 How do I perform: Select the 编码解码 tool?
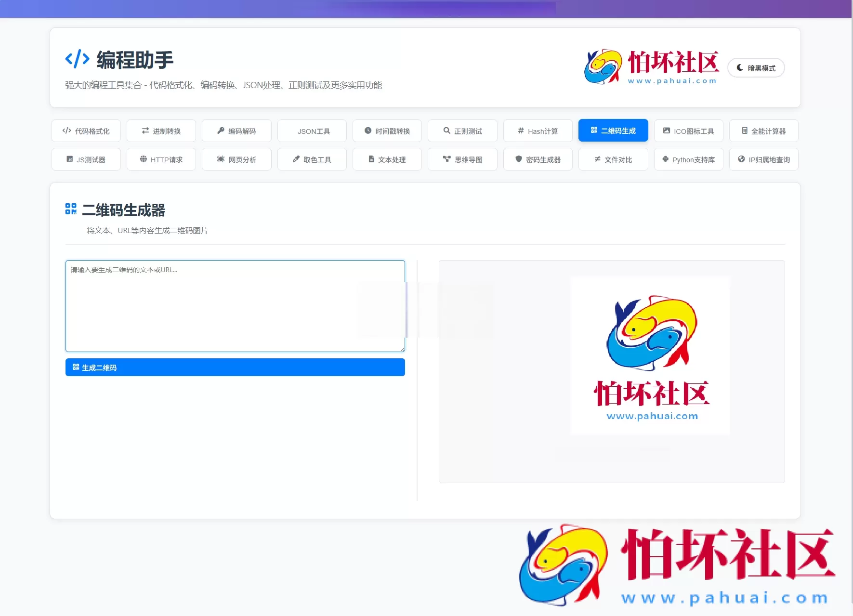coord(236,131)
